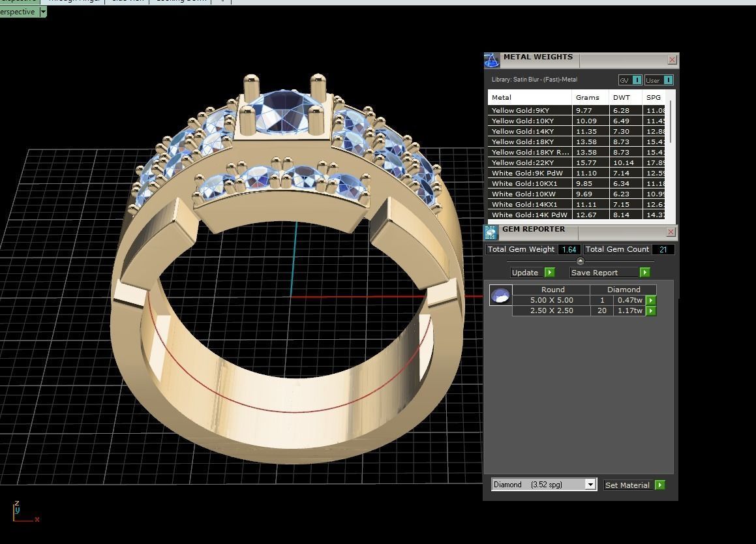Select the round diamond gem thumbnail
Viewport: 756px width, 544px height.
pyautogui.click(x=500, y=295)
